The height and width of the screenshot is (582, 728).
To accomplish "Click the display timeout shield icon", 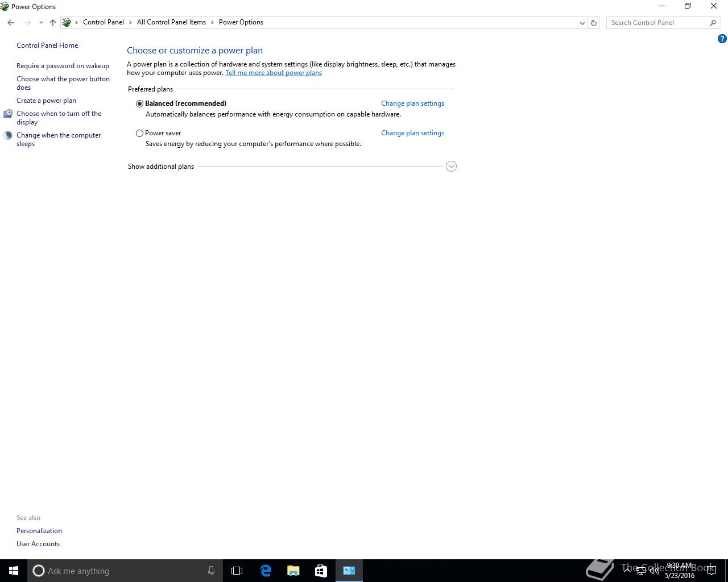I will click(x=8, y=114).
